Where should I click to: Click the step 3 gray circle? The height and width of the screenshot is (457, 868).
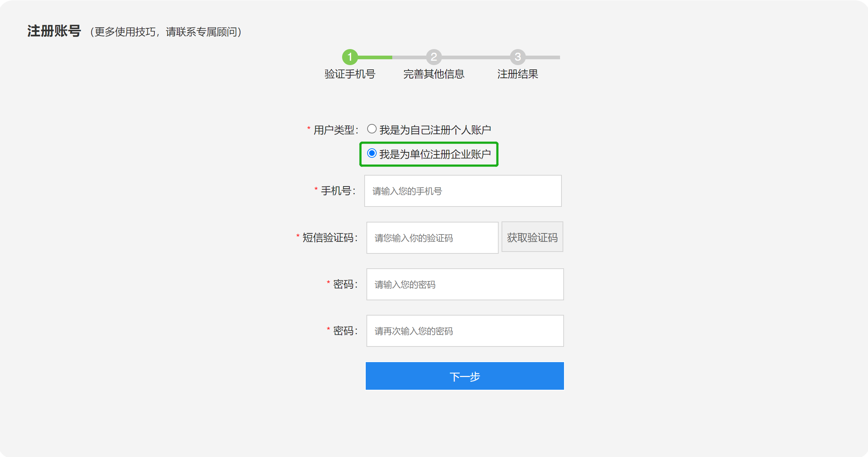pos(518,57)
